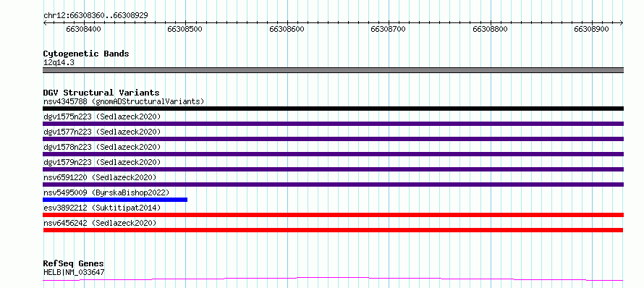
Task: Select the DGV Structural Variants track title
Action: tap(101, 93)
